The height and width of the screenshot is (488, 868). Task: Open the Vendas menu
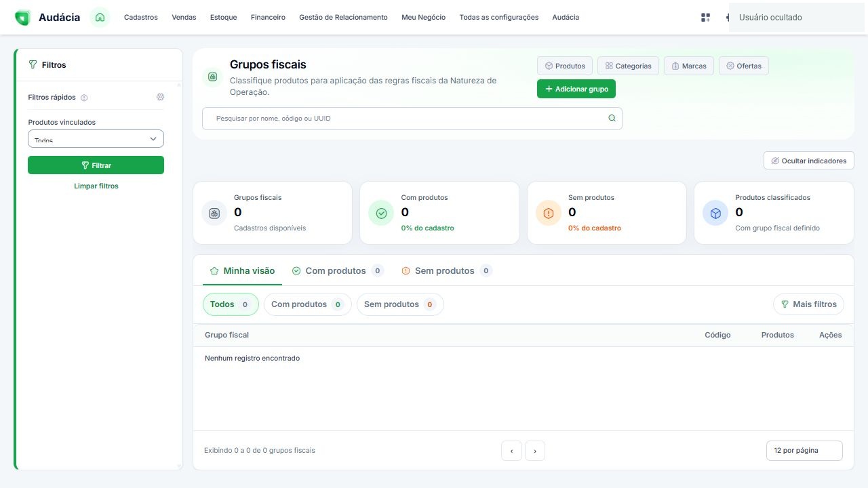pos(184,18)
